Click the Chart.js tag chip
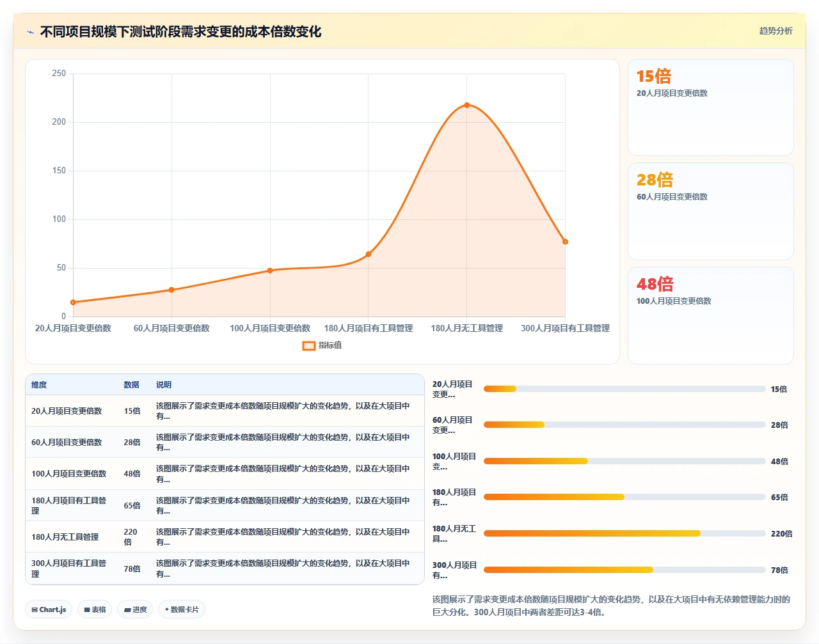 tap(49, 609)
